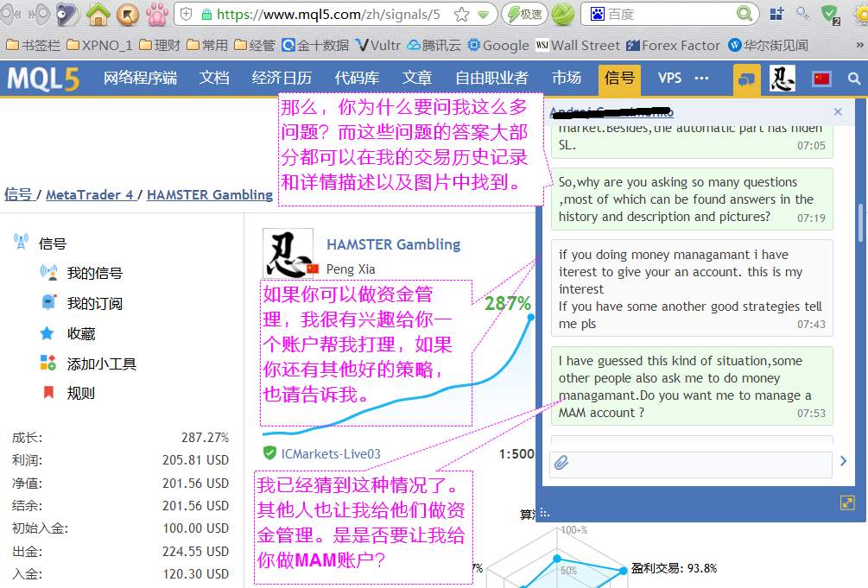Viewport: 868px width, 588px height.
Task: Open the green dropdown arrow in address bar
Action: pyautogui.click(x=484, y=15)
